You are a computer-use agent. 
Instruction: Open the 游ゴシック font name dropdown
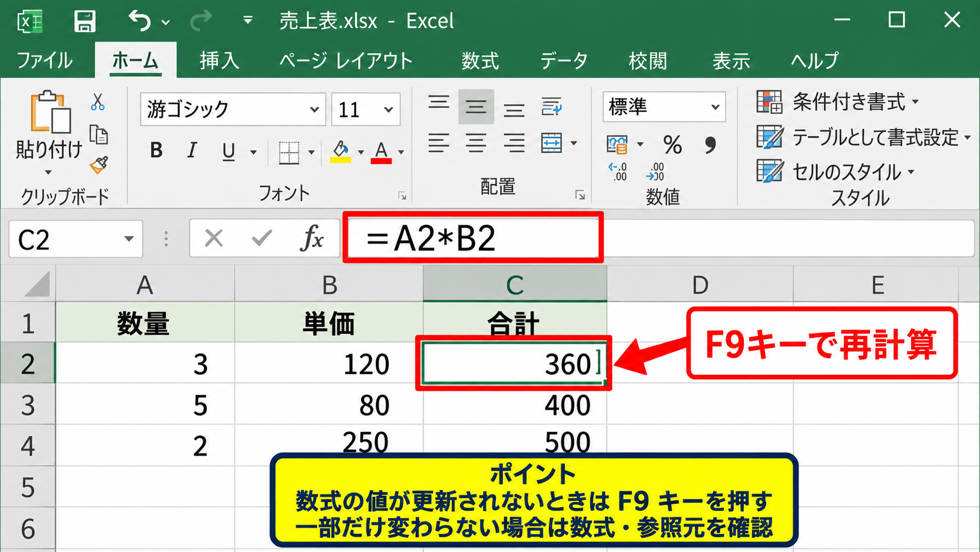pos(314,110)
